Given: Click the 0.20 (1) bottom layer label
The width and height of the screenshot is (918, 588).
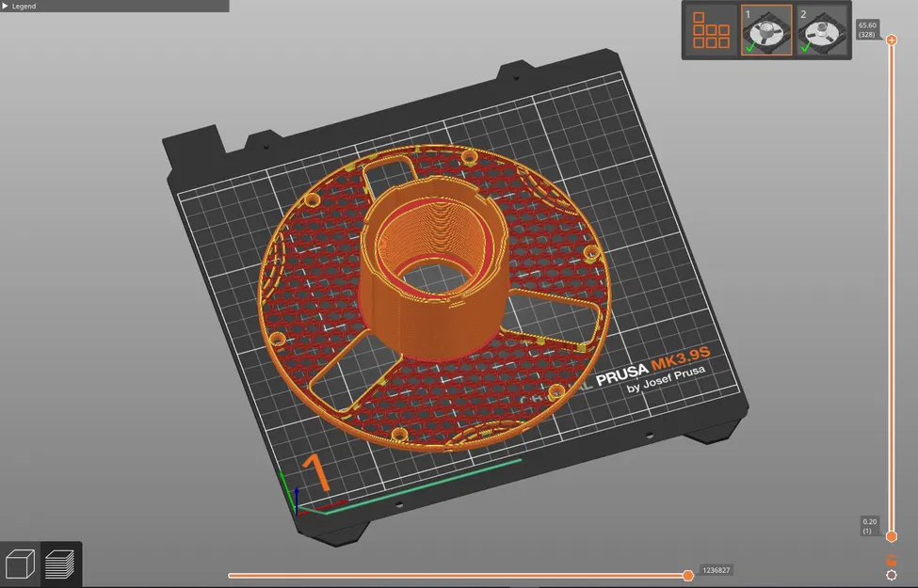Looking at the screenshot, I should click(x=868, y=524).
